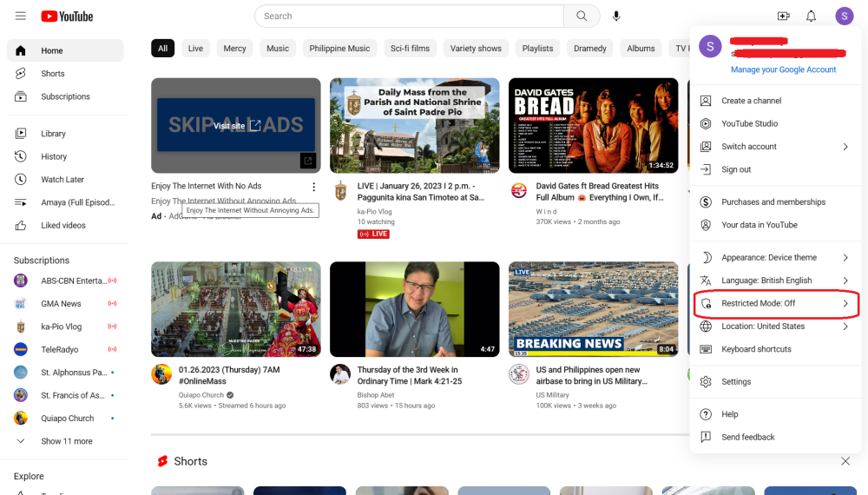Screen dimensions: 868x495
Task: Open Breaking News airbase thumbnail
Action: point(594,309)
